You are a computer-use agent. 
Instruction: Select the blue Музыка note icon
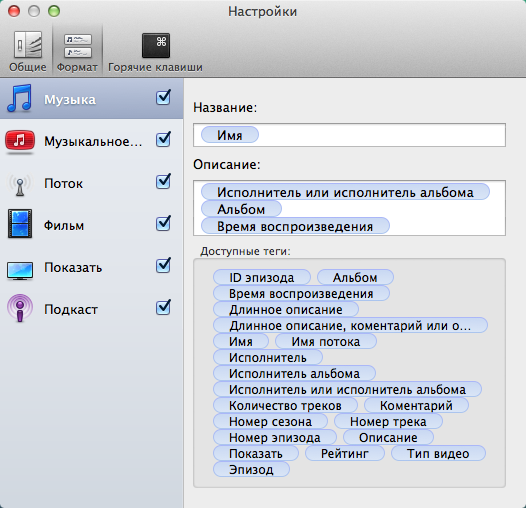(x=20, y=98)
